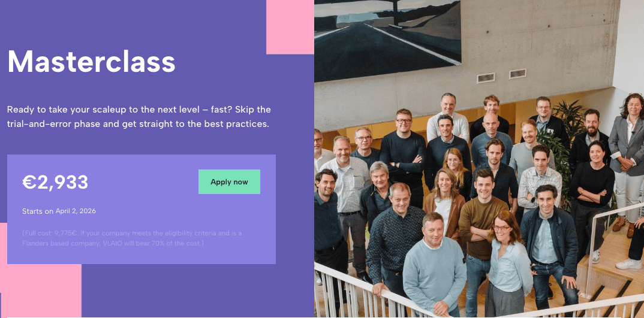Click the air vents on the concrete wall
This screenshot has width=644, height=318.
[501, 75]
